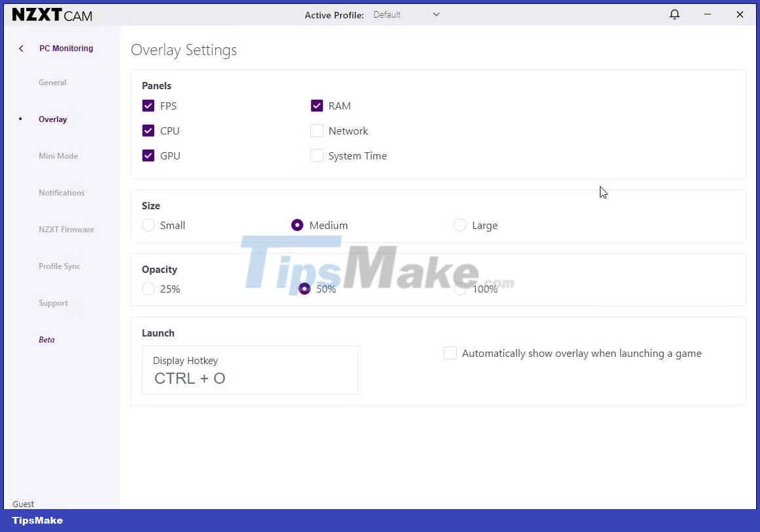Select the Large overlay size
Screen dimensions: 760x532
(x=459, y=225)
